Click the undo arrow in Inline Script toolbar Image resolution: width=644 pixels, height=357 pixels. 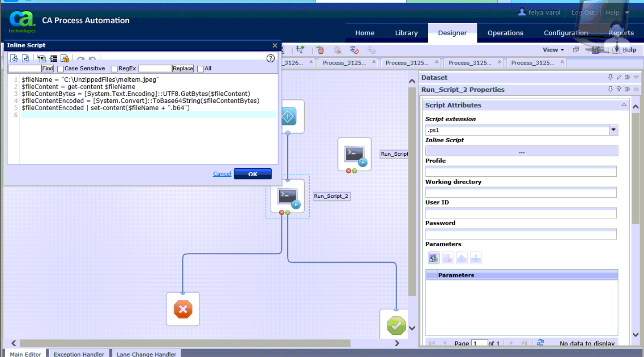pyautogui.click(x=92, y=59)
